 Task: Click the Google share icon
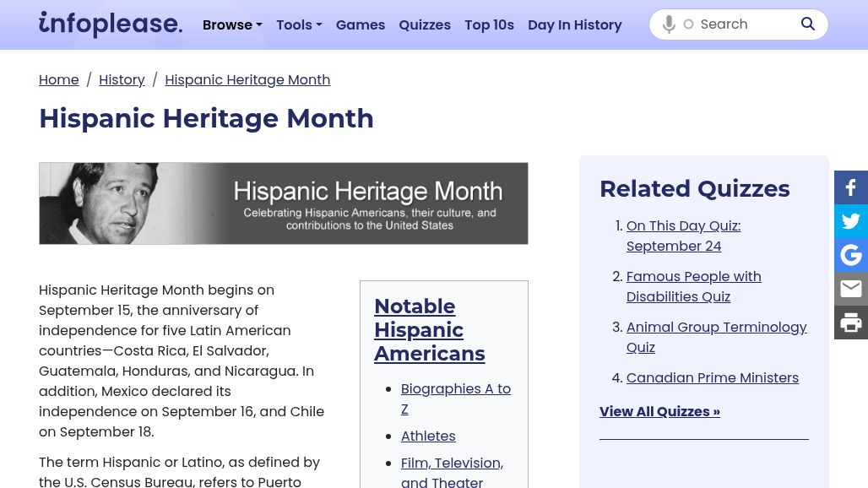[850, 255]
